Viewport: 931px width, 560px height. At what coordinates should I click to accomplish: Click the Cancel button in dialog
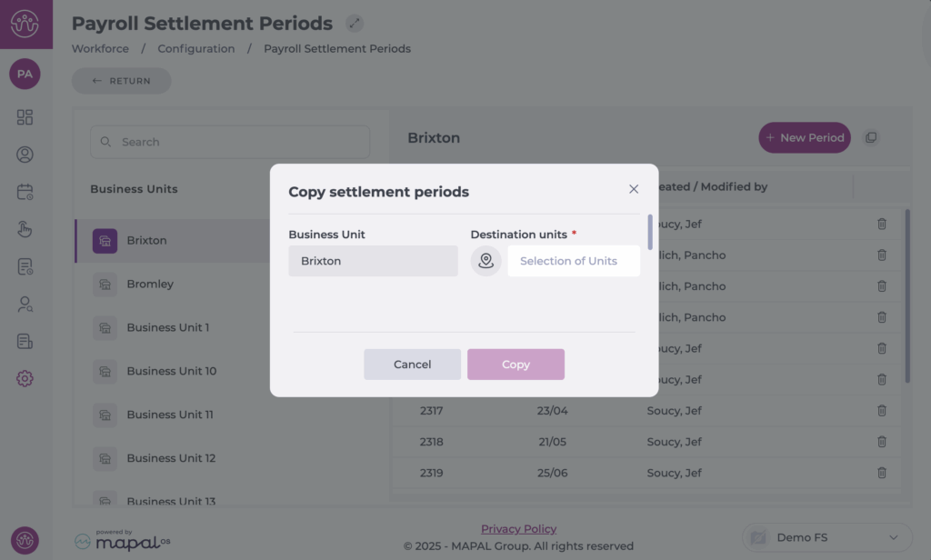(x=412, y=364)
